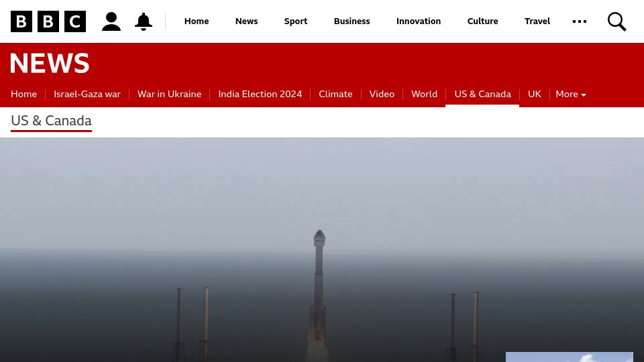Click the white NEWS logo

(49, 63)
